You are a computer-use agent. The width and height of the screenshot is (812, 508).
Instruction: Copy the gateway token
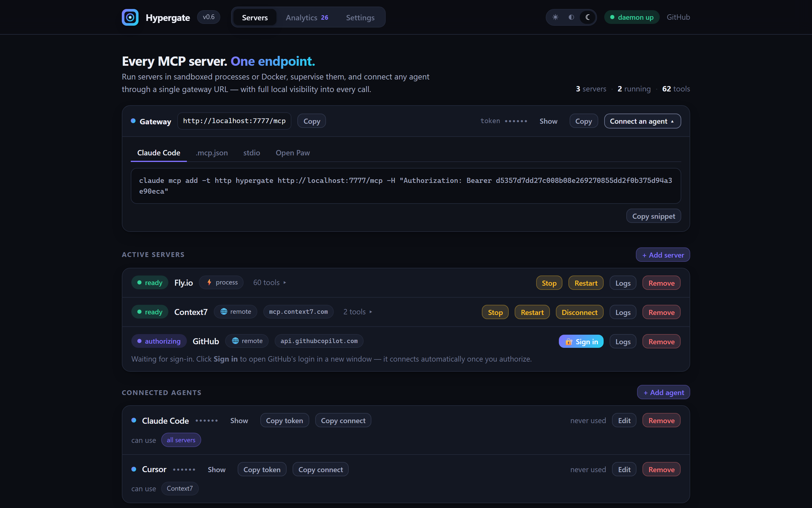584,121
